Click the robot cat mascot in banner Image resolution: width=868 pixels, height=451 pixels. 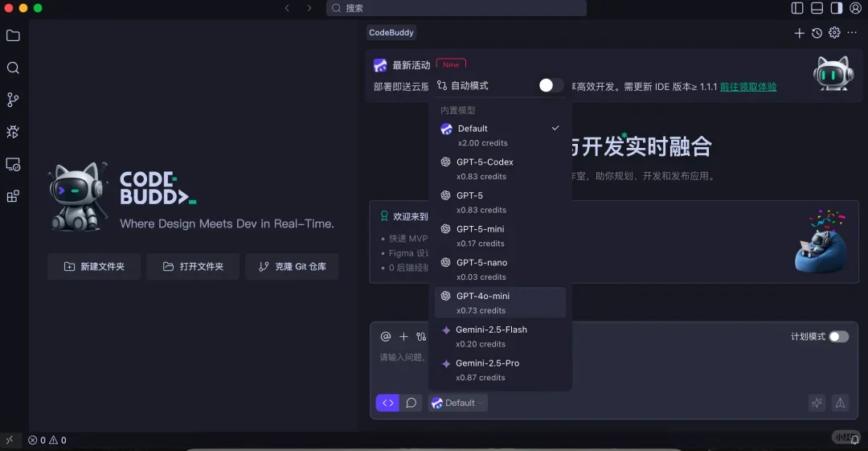[x=833, y=74]
